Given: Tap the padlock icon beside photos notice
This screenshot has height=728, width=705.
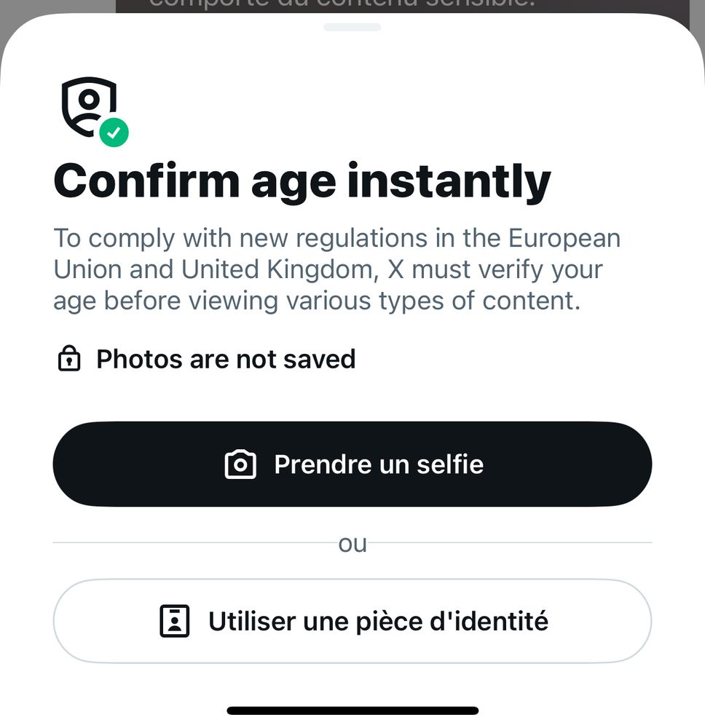Looking at the screenshot, I should pos(68,359).
